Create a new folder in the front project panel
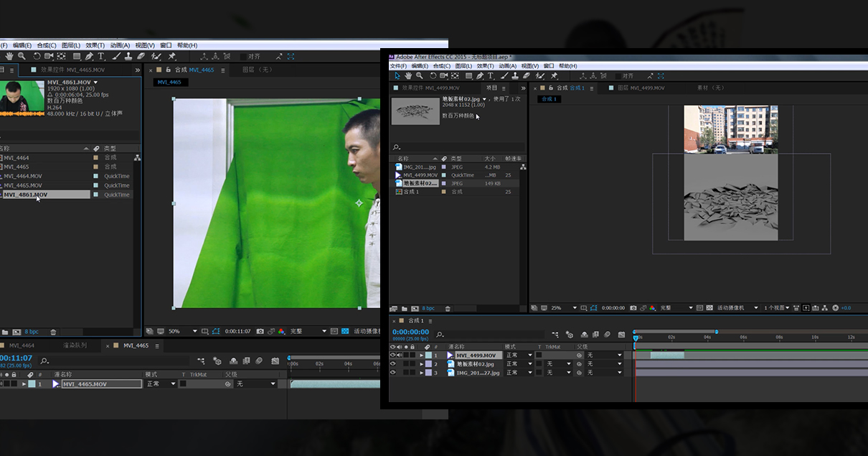This screenshot has height=456, width=868. point(405,308)
